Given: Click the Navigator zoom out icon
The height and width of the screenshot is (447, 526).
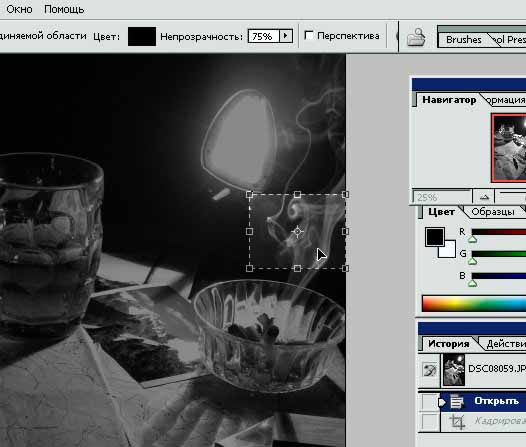Looking at the screenshot, I should tap(484, 197).
